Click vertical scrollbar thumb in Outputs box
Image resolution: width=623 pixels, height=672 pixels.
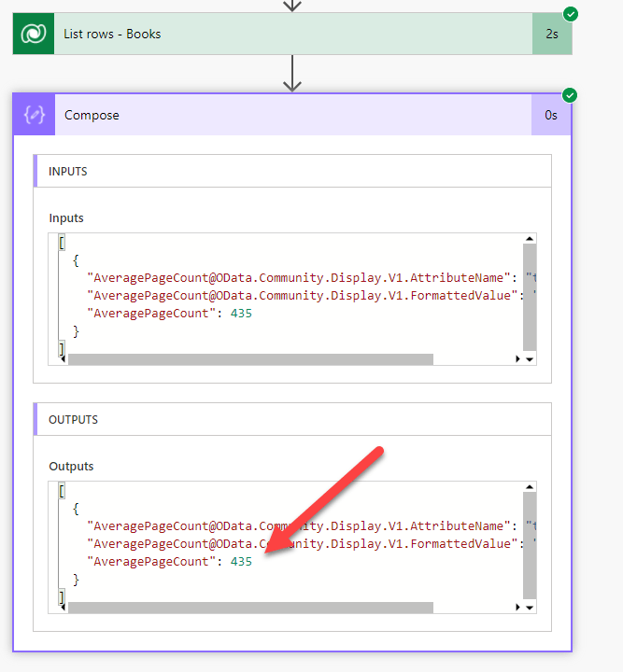click(x=530, y=546)
